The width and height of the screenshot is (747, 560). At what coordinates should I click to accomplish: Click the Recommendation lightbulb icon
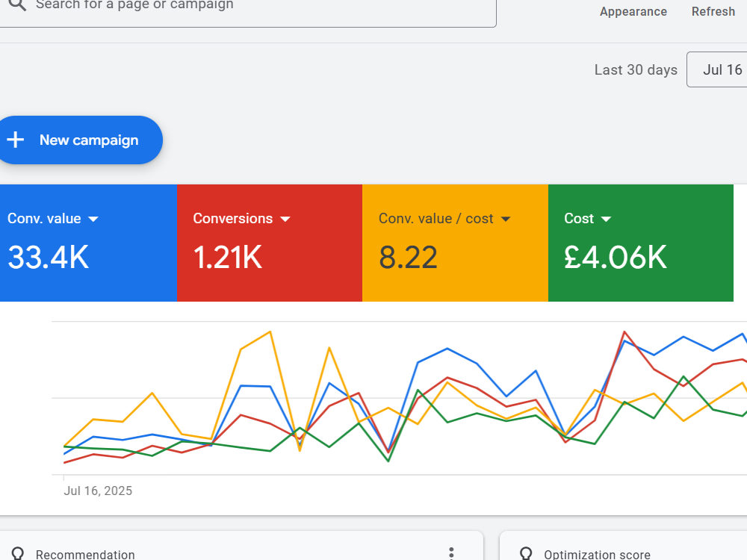[x=18, y=553]
